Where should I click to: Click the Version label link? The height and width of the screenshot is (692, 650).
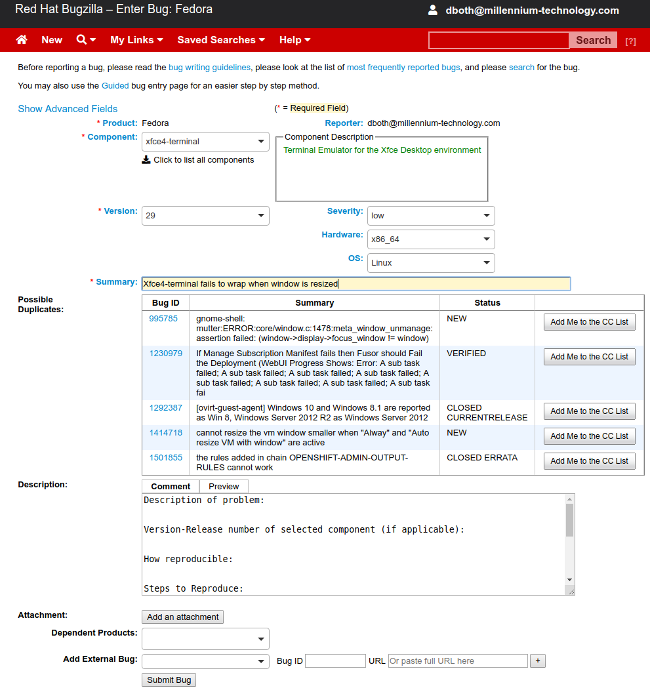pos(121,211)
